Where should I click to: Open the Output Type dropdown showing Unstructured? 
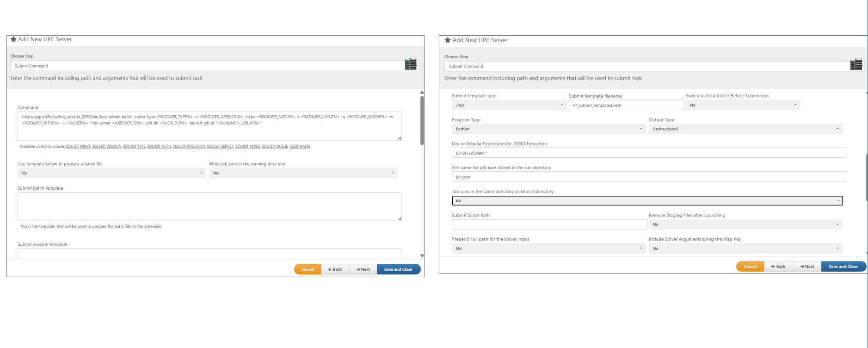tap(745, 129)
